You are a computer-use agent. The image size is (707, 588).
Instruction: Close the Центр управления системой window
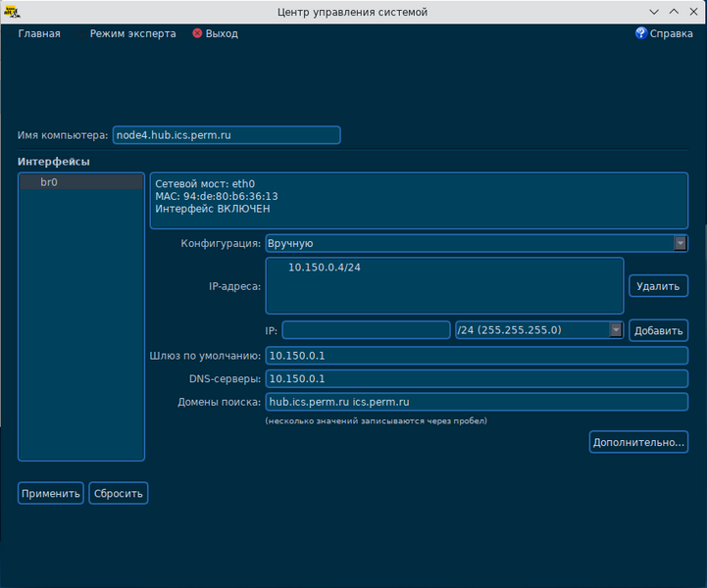[x=693, y=12]
